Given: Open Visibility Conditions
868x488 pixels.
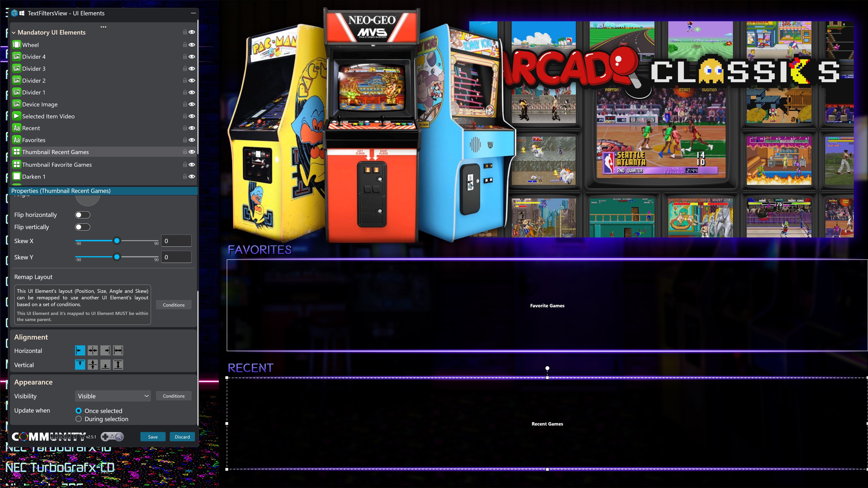Looking at the screenshot, I should pyautogui.click(x=174, y=396).
